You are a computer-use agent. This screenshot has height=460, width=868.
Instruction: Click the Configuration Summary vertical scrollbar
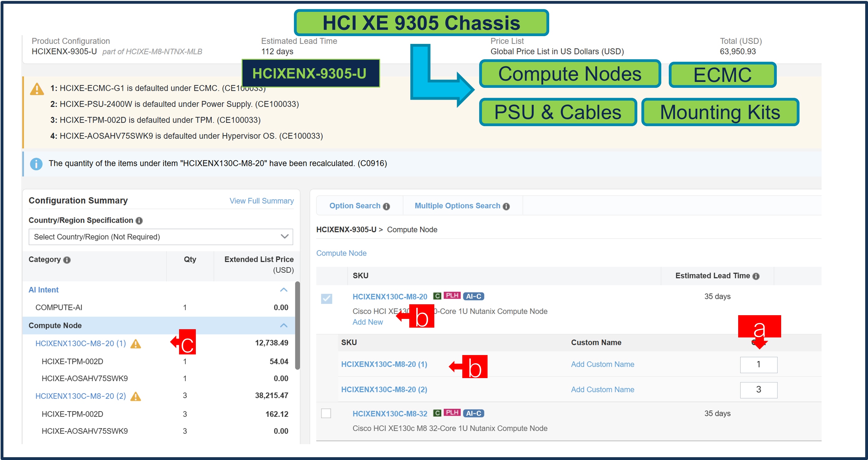pos(297,325)
